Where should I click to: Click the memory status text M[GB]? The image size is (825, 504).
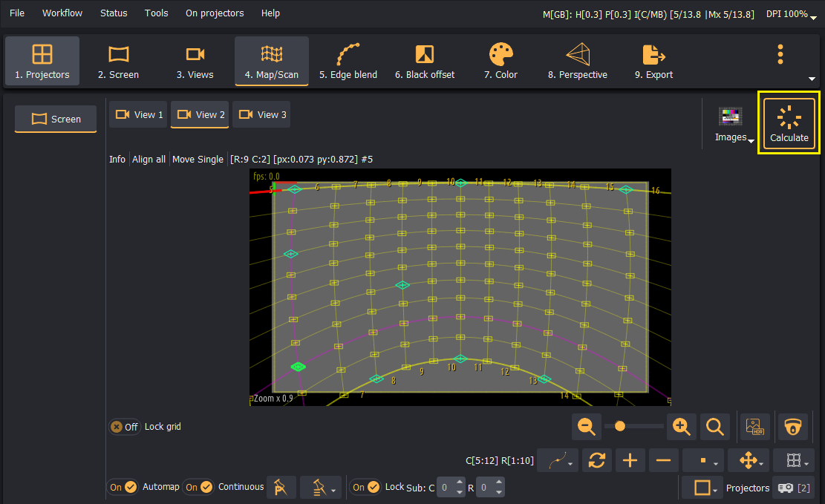648,15
